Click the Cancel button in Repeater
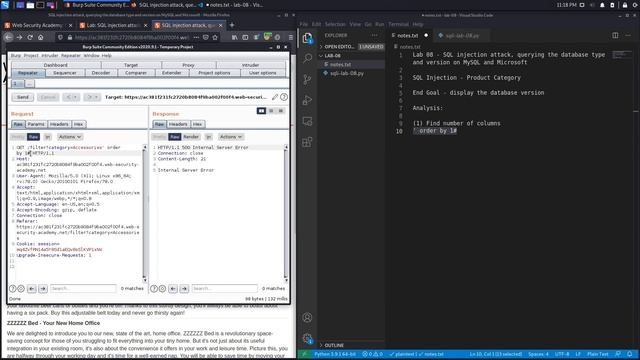This screenshot has width=640, height=360. pyautogui.click(x=48, y=97)
